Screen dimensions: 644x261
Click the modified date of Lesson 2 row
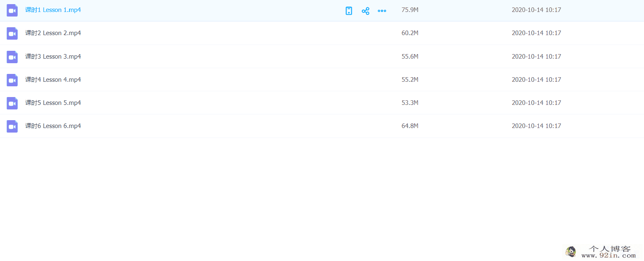click(x=536, y=33)
